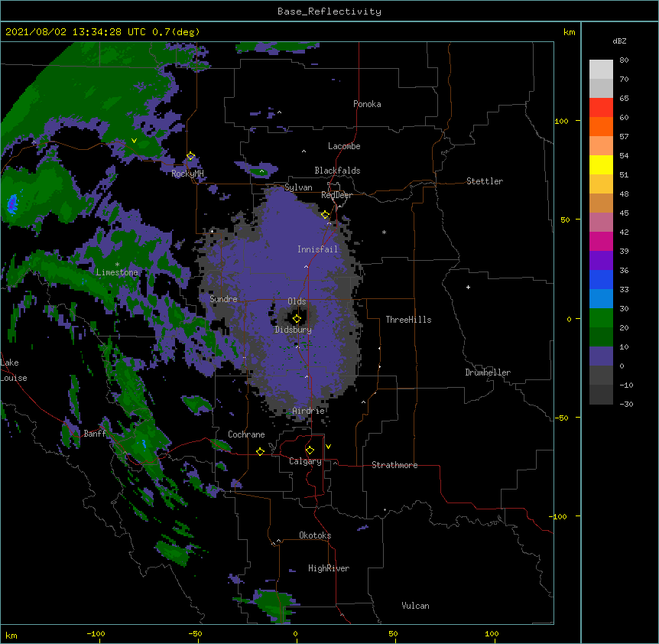The height and width of the screenshot is (644, 659).
Task: Click the Base_Reflectivity title text
Action: [329, 11]
